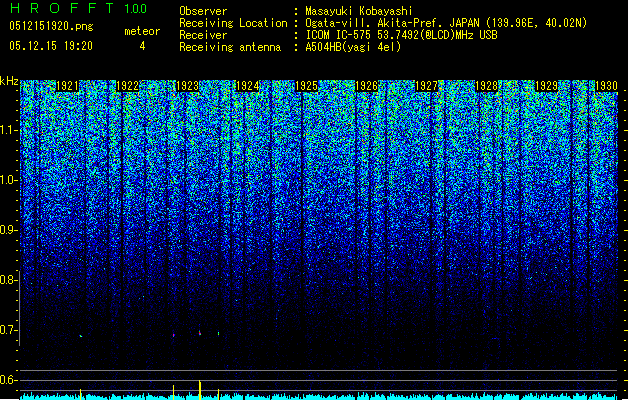Click the 1927 time marker label
This screenshot has width=629, height=400.
[x=426, y=86]
